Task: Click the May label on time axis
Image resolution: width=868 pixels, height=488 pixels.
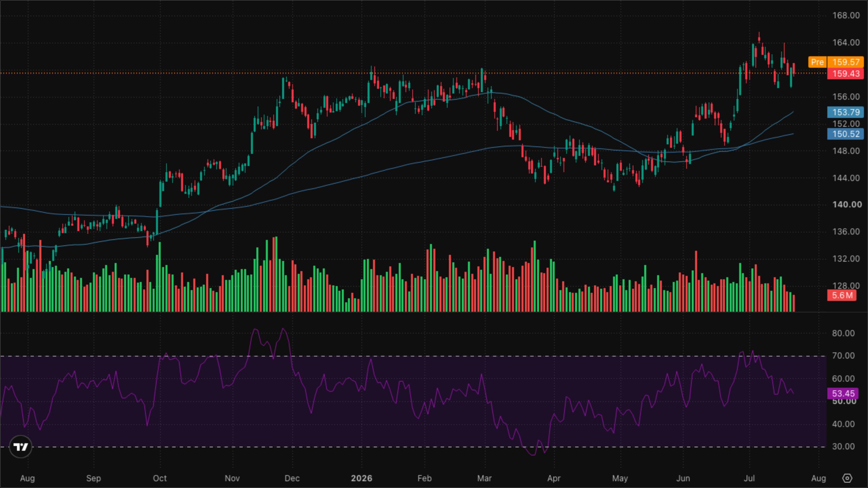Action: point(620,478)
